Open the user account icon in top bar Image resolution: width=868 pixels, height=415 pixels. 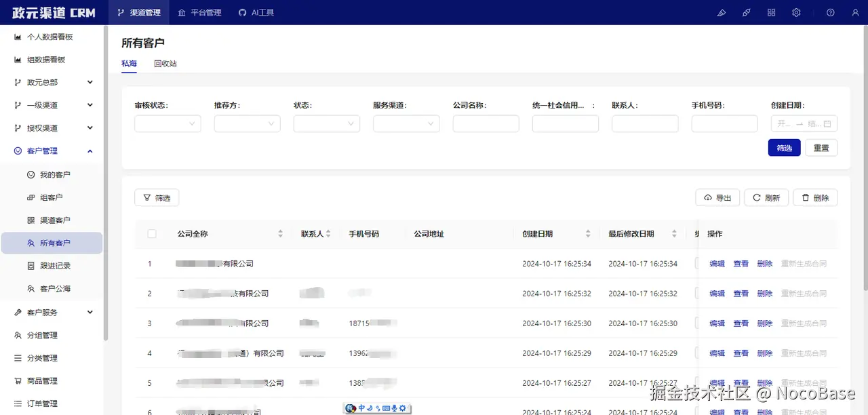855,12
